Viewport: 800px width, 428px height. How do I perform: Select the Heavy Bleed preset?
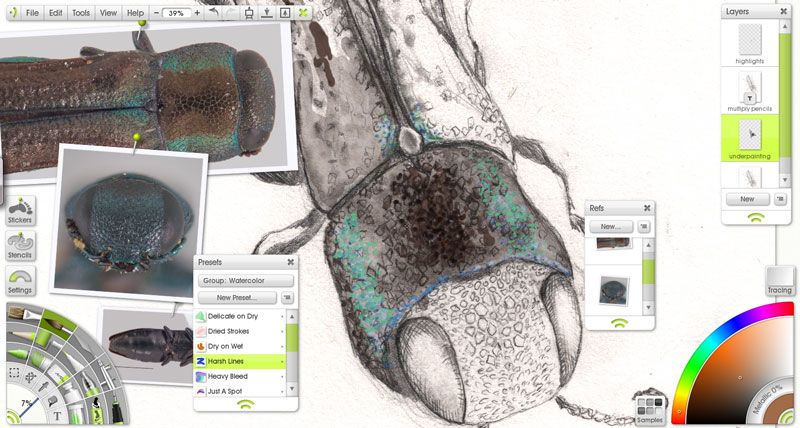tap(239, 376)
